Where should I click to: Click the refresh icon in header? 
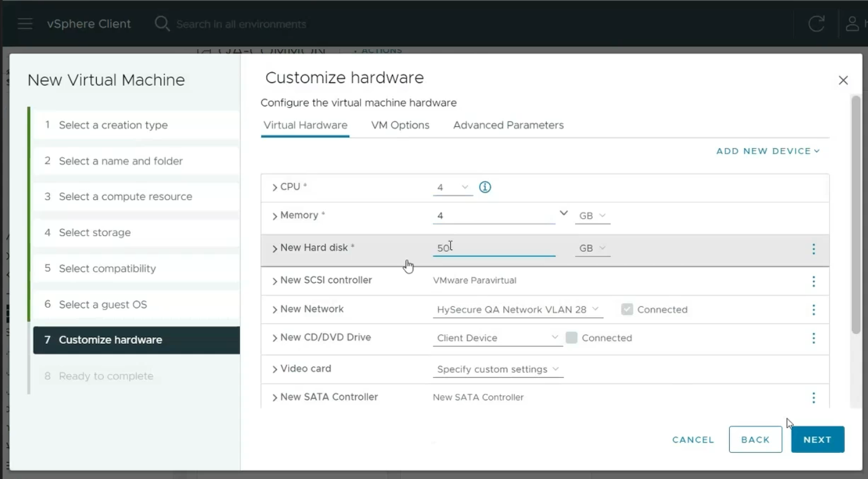pos(816,24)
